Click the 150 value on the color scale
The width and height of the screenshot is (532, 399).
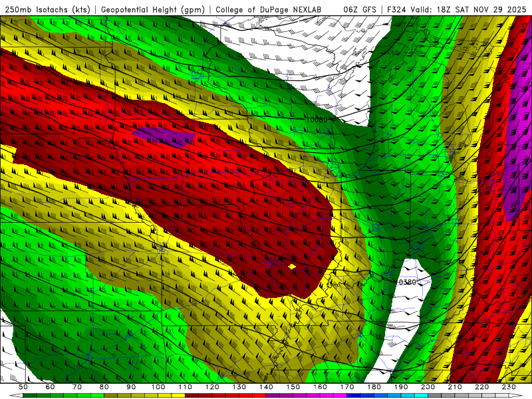[293, 387]
